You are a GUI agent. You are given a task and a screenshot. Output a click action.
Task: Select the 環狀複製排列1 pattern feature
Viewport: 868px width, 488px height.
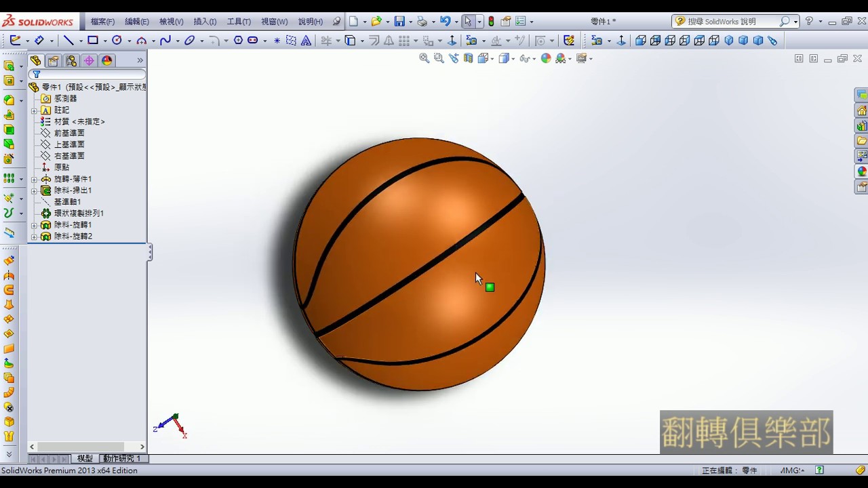tap(79, 213)
